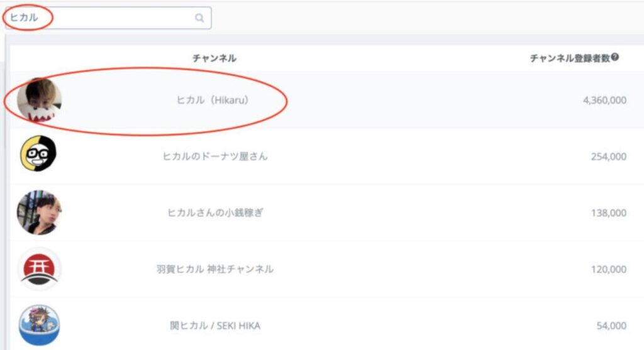Sort by チャンネル登録者数 column header

570,58
